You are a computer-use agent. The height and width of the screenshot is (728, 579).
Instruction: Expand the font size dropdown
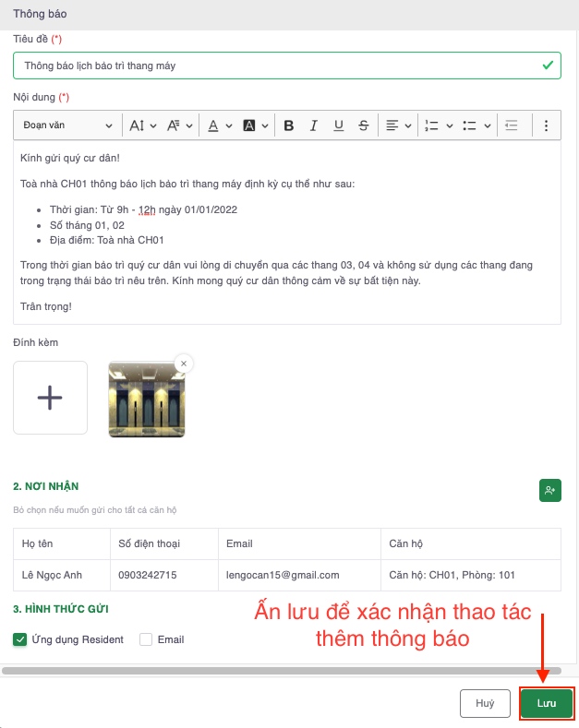click(x=143, y=125)
